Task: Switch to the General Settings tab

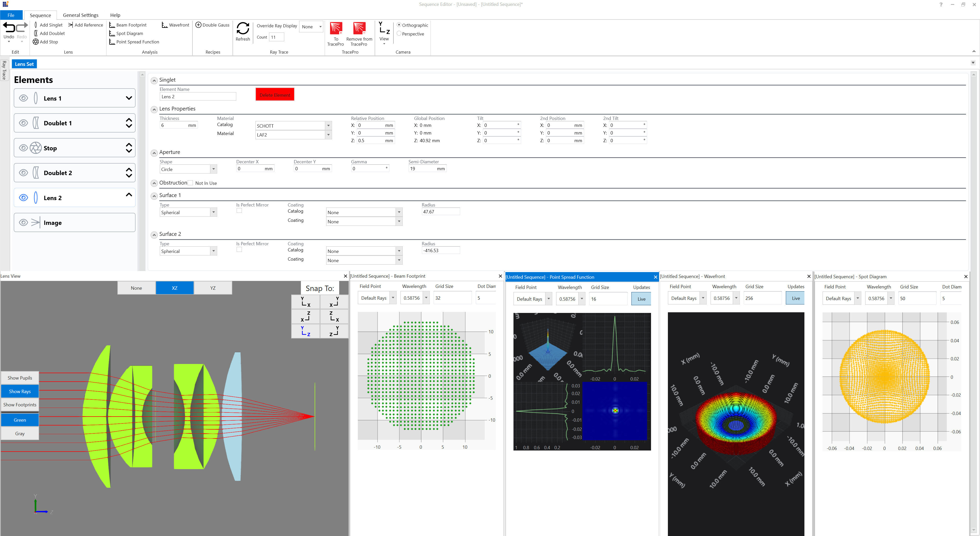Action: (x=81, y=15)
